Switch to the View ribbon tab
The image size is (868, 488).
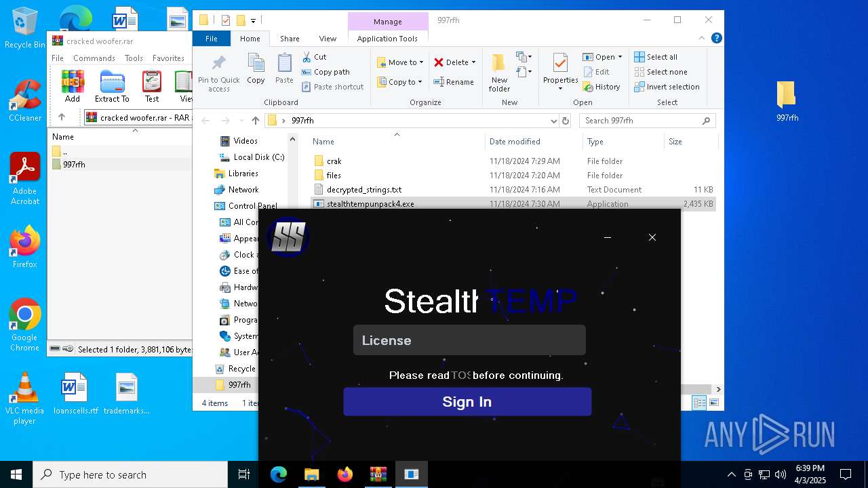point(328,39)
